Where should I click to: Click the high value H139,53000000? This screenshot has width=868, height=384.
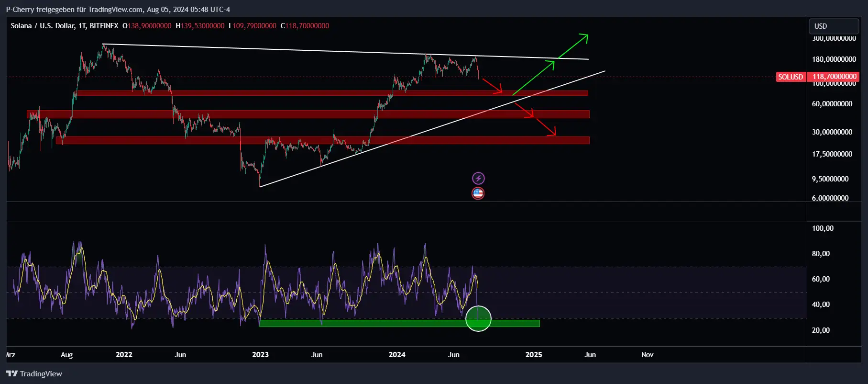(x=200, y=26)
